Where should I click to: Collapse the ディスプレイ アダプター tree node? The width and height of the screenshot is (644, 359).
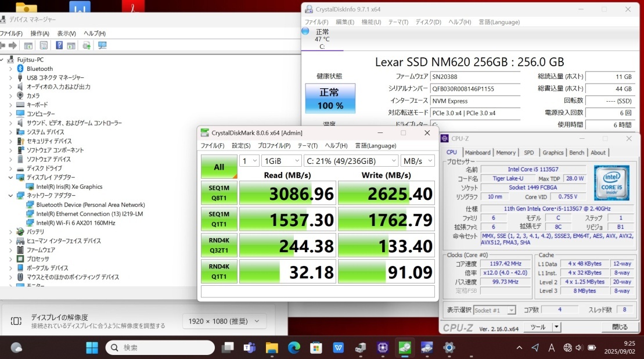(x=10, y=177)
